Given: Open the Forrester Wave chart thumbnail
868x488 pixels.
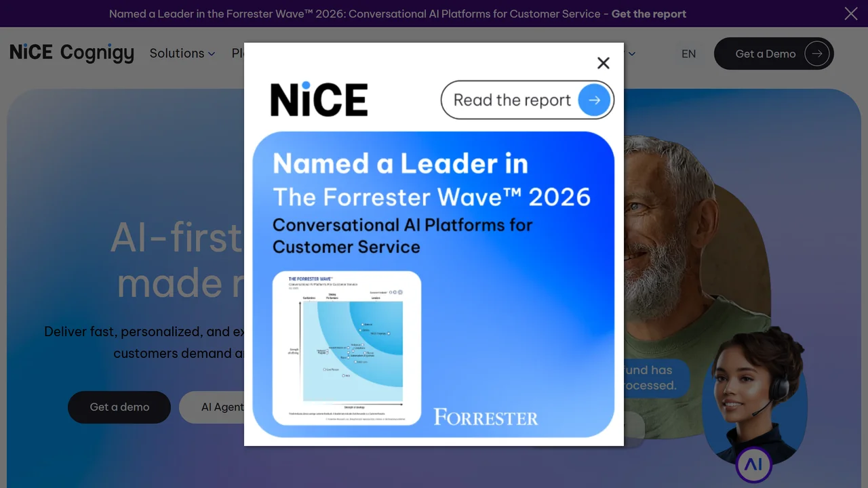Looking at the screenshot, I should click(x=347, y=348).
